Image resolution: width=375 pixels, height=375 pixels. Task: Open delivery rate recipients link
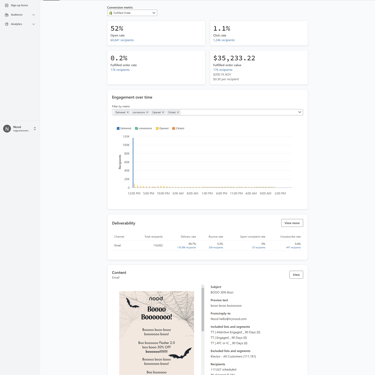(186, 248)
